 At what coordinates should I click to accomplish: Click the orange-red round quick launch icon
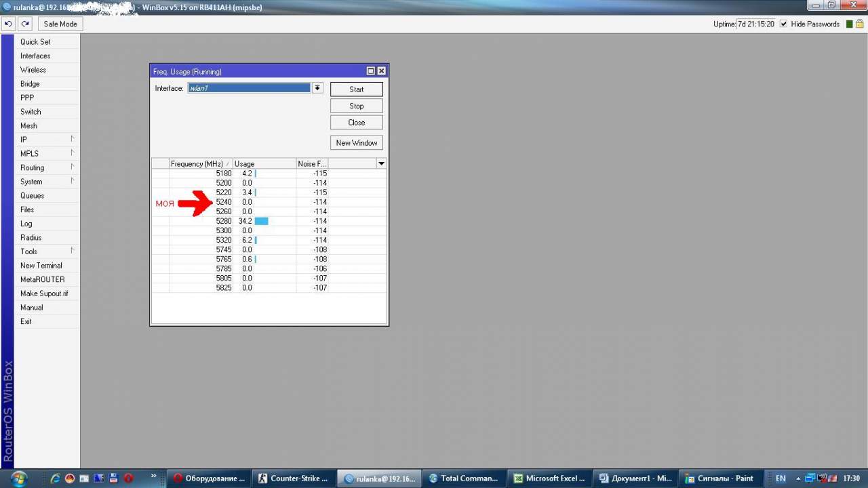(69, 479)
